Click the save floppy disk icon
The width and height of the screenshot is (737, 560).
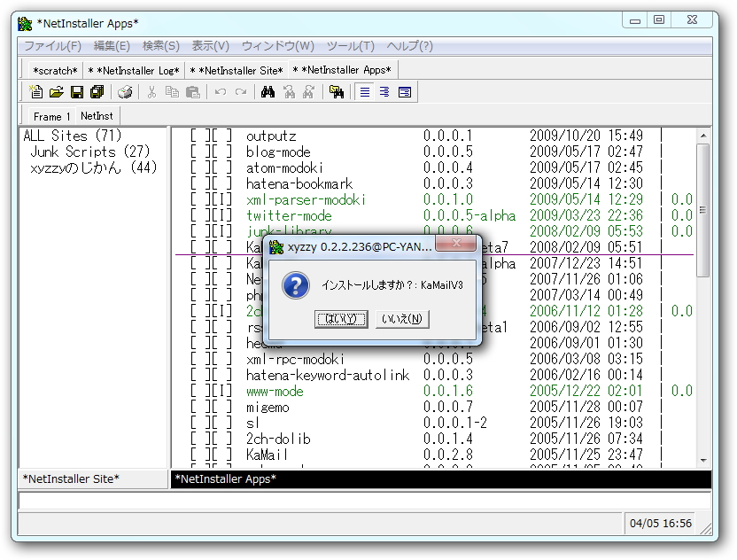[77, 91]
